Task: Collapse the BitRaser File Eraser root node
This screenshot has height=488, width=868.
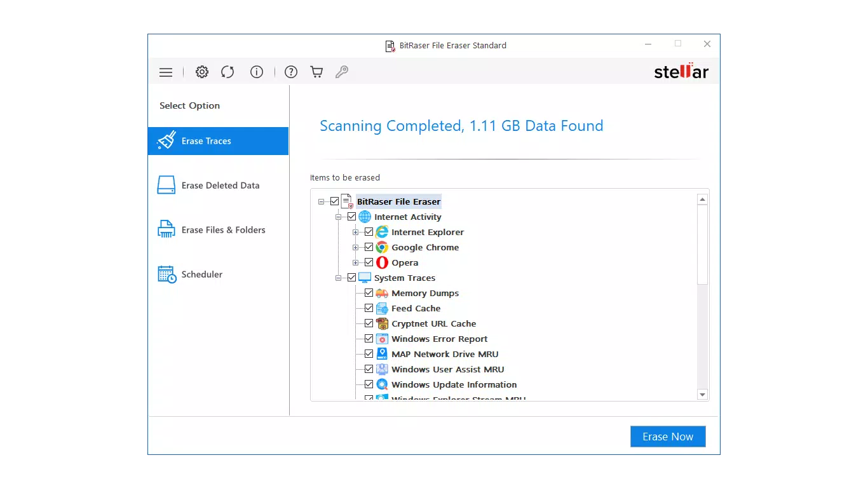Action: pyautogui.click(x=322, y=202)
